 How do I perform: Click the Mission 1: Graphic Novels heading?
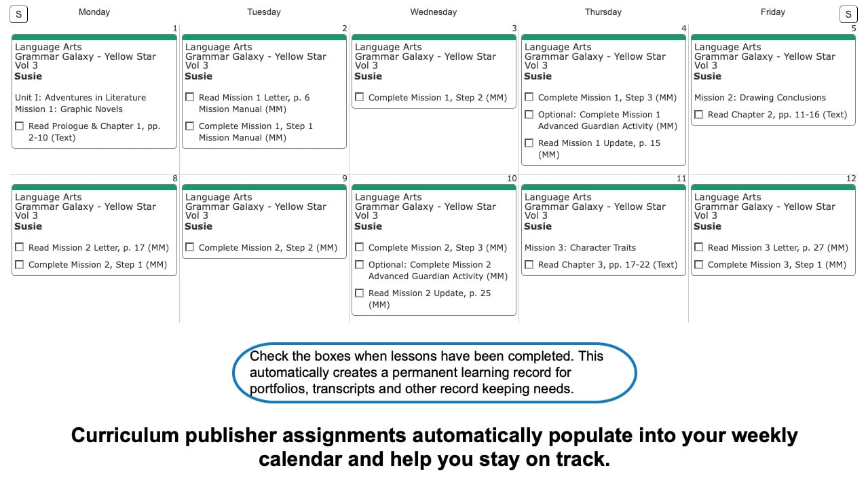pos(69,109)
